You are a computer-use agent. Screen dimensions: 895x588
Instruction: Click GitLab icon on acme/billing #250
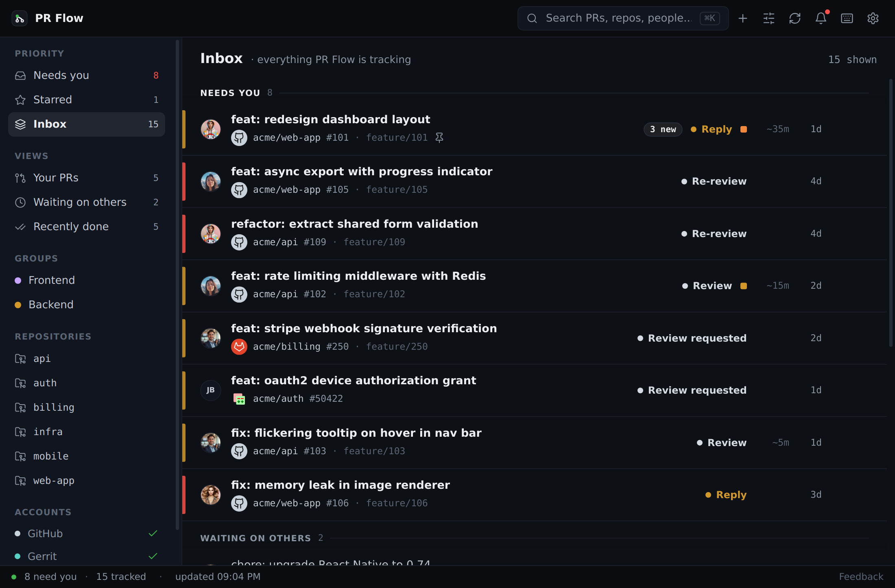click(x=239, y=346)
